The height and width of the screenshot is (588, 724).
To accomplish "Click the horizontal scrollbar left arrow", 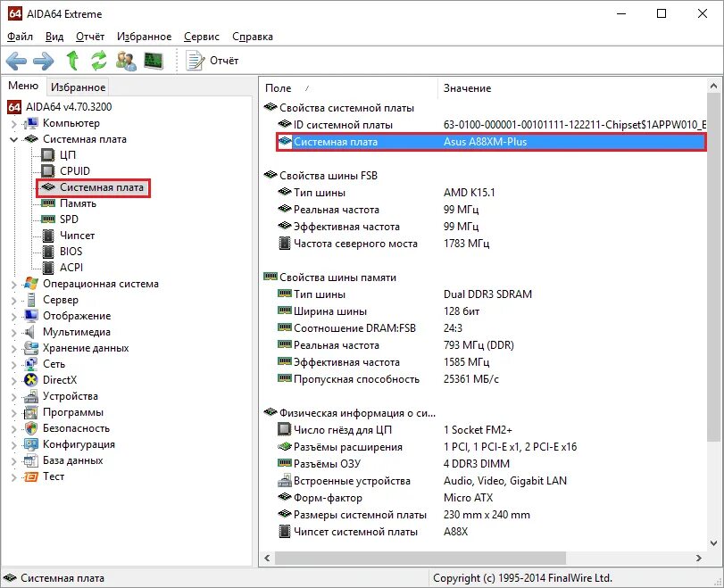I will [x=267, y=558].
